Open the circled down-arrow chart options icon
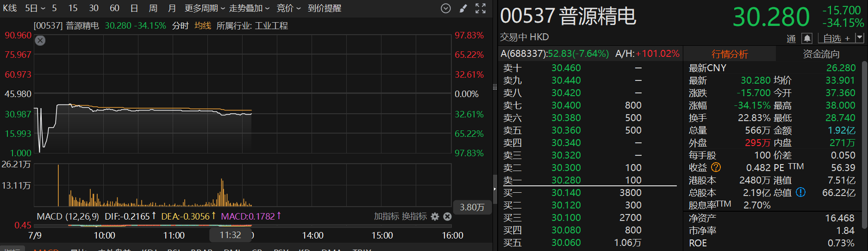This screenshot has width=868, height=251. [x=446, y=8]
